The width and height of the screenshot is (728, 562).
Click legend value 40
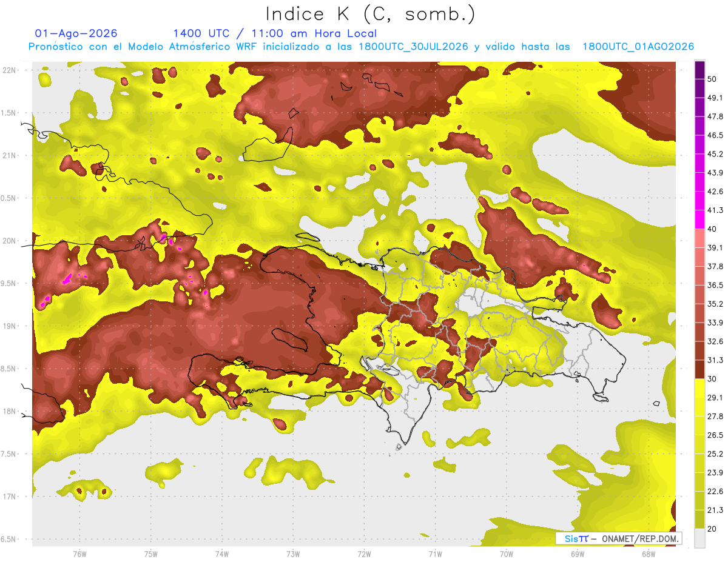tap(712, 229)
